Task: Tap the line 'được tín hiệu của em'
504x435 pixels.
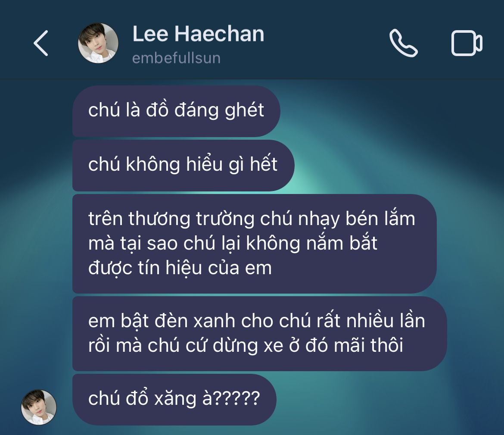Action: (x=180, y=268)
